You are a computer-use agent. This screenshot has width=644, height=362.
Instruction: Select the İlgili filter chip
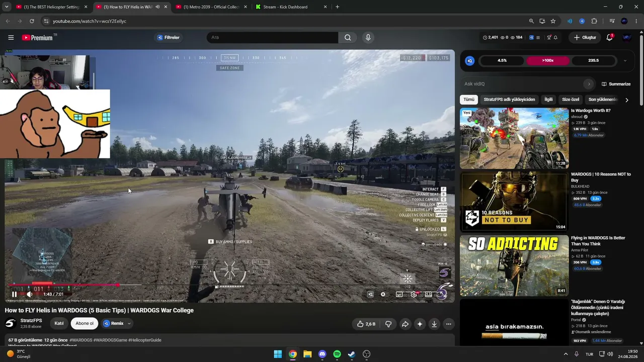548,100
